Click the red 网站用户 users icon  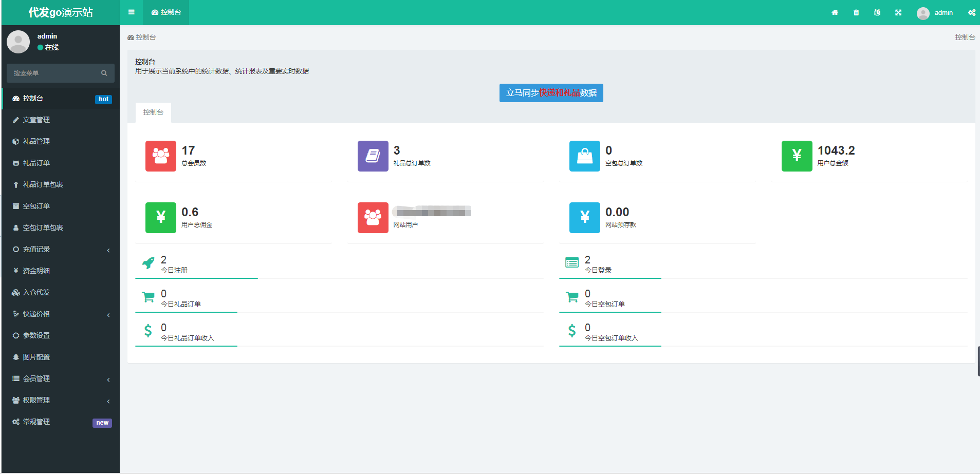point(373,218)
